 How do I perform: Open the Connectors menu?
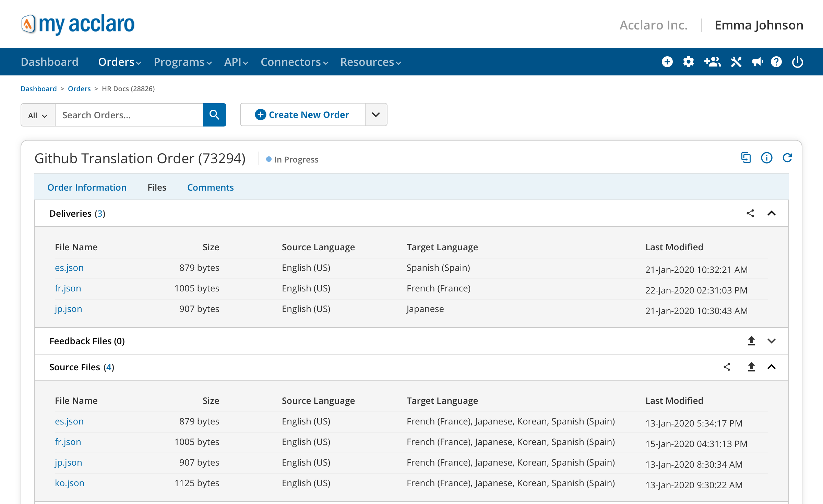coord(294,62)
